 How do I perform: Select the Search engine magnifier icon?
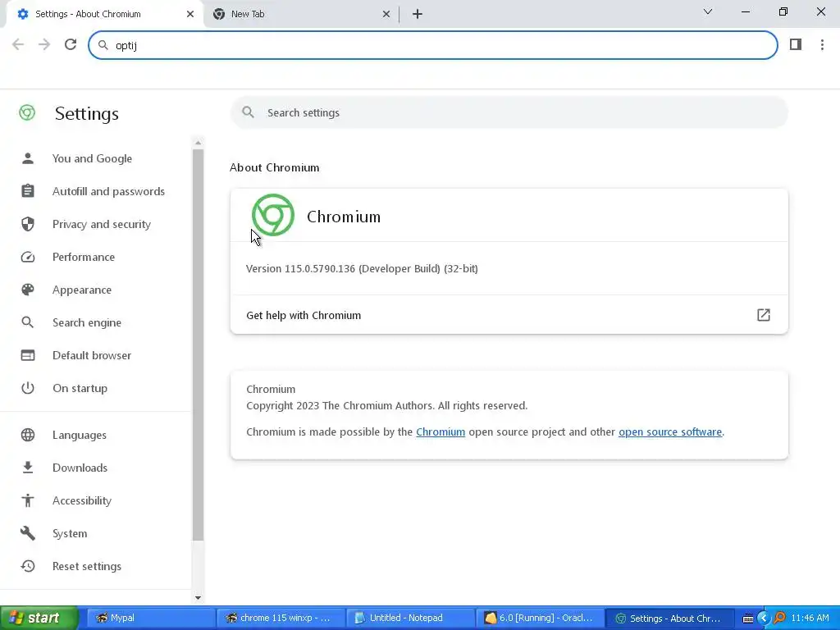pos(27,322)
